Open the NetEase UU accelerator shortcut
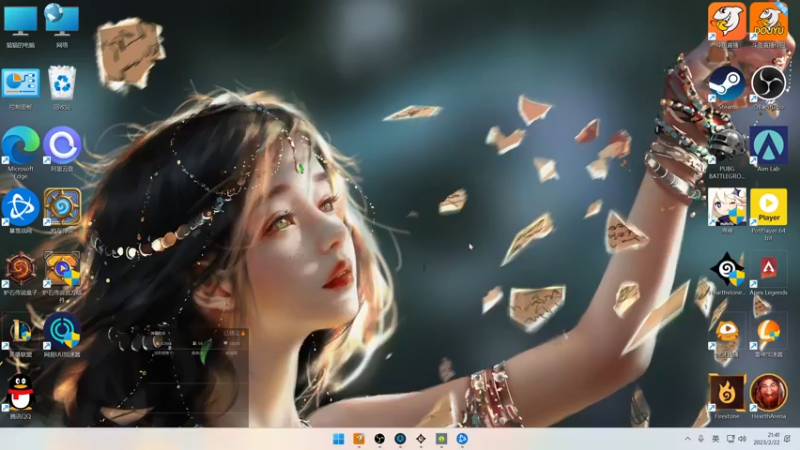800x450 pixels. [x=62, y=331]
